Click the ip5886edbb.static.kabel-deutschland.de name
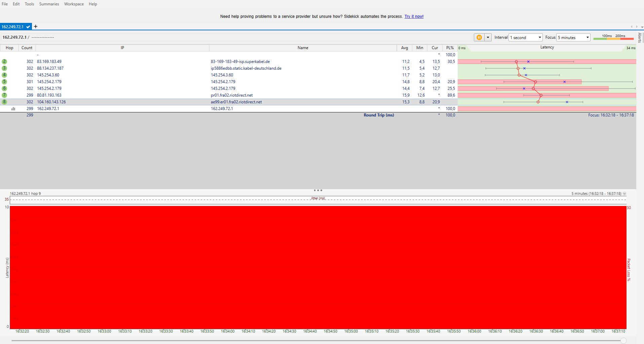The image size is (644, 344). (x=246, y=68)
